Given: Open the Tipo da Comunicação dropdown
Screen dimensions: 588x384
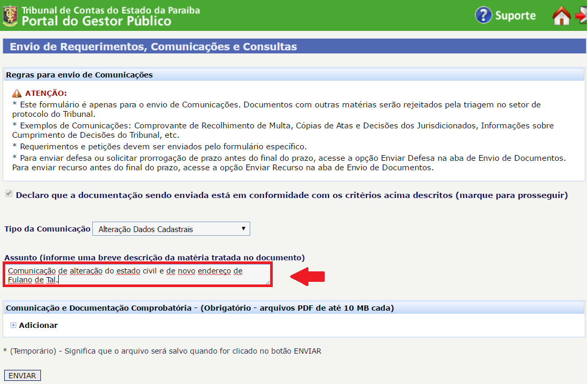Looking at the screenshot, I should point(171,229).
